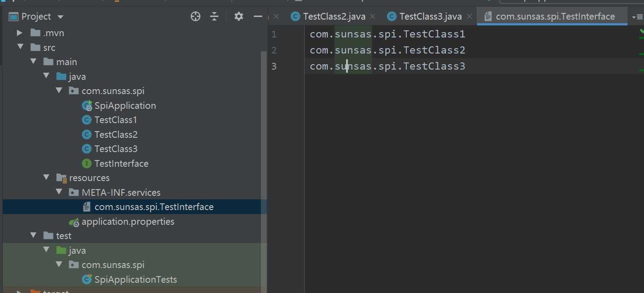Switch to TestClass2.java tab

click(334, 17)
